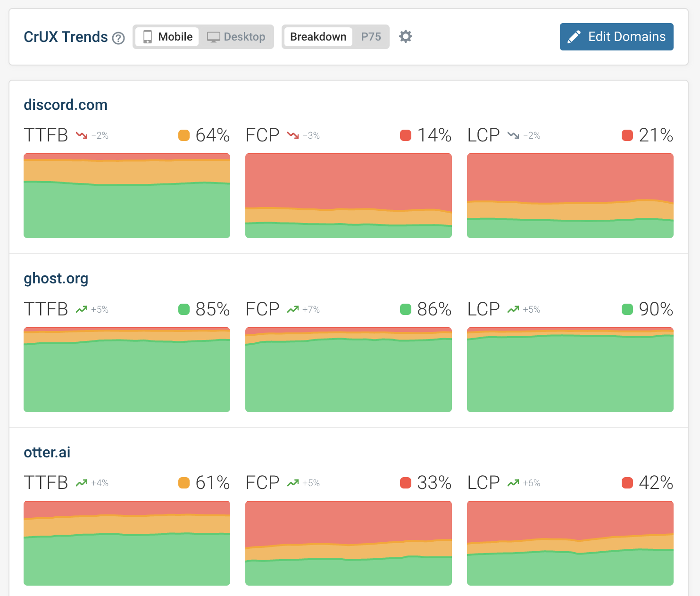This screenshot has height=596, width=700.
Task: Click the ghost.org TTFB metric label
Action: tap(46, 309)
